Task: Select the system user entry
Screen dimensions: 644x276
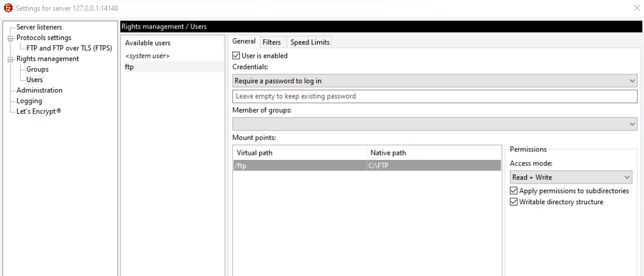Action: pyautogui.click(x=147, y=56)
